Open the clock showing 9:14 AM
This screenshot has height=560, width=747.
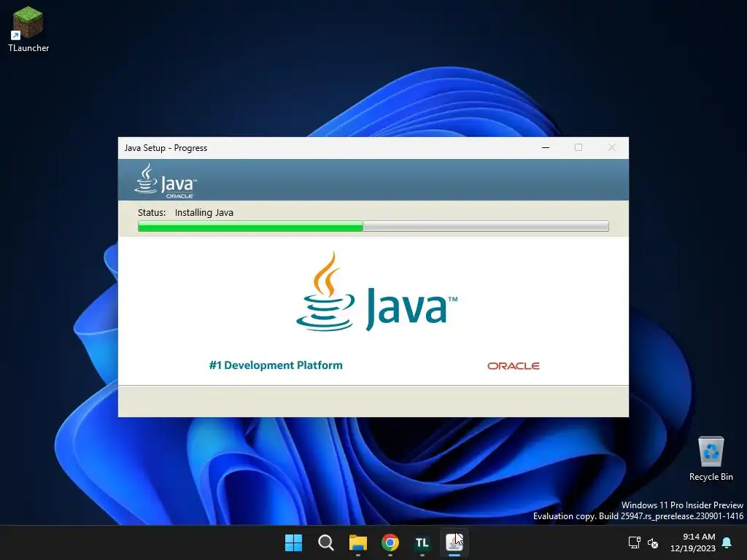pos(693,542)
